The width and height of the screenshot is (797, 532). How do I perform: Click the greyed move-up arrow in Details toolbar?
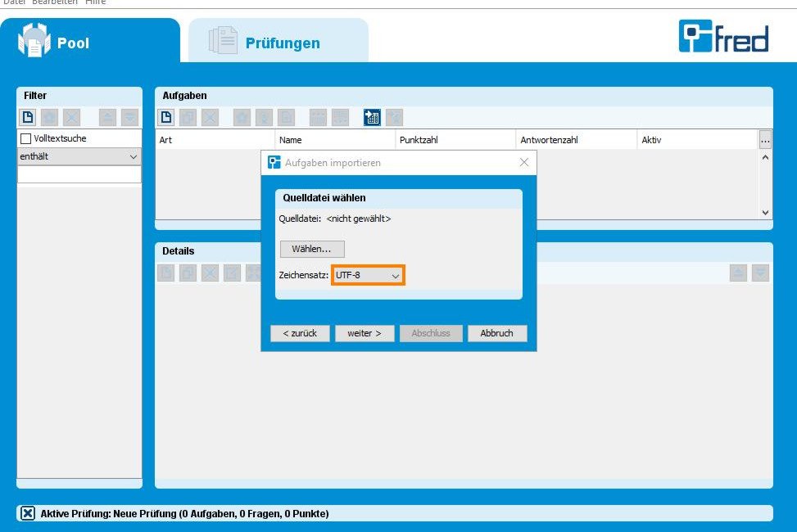point(738,273)
